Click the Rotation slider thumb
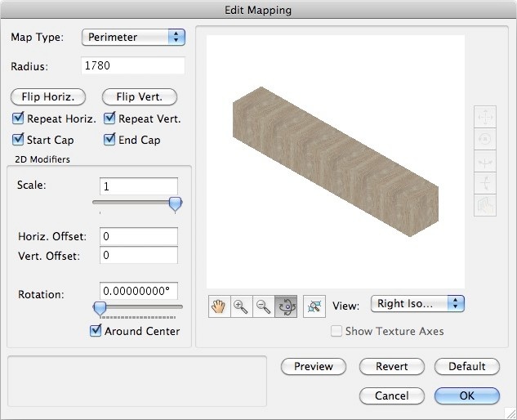517x420 pixels. point(100,308)
